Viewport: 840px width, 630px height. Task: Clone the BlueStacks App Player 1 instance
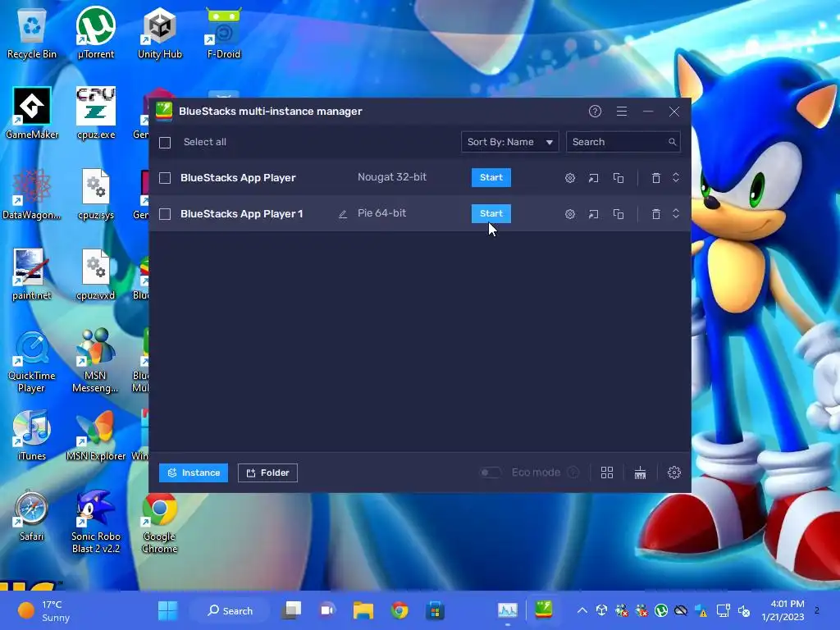coord(619,214)
